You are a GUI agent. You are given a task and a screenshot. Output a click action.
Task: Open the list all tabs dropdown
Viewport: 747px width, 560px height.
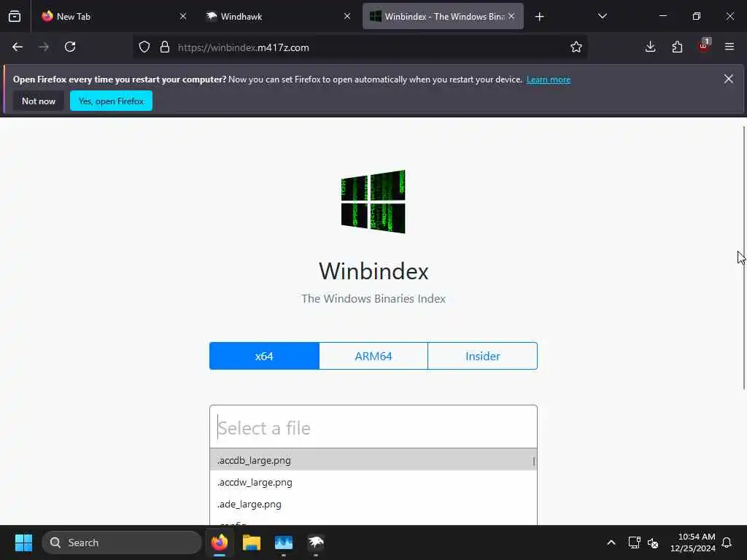[x=602, y=17]
